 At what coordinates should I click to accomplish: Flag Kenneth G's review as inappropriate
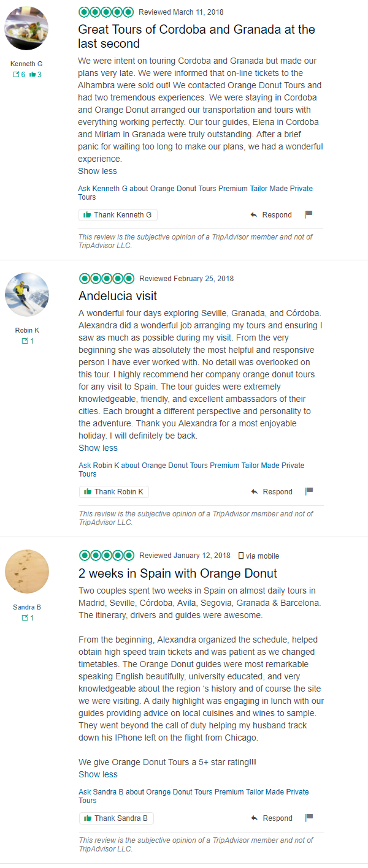click(309, 213)
